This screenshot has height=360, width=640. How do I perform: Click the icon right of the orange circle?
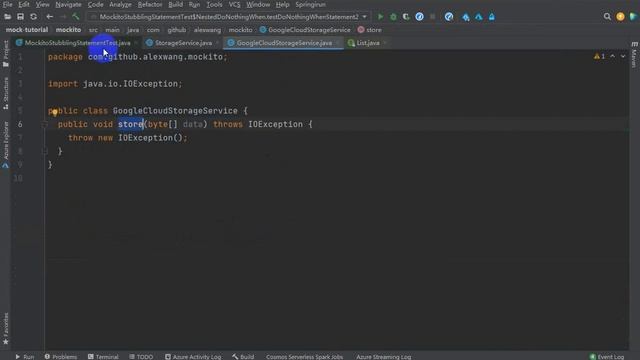click(x=633, y=17)
